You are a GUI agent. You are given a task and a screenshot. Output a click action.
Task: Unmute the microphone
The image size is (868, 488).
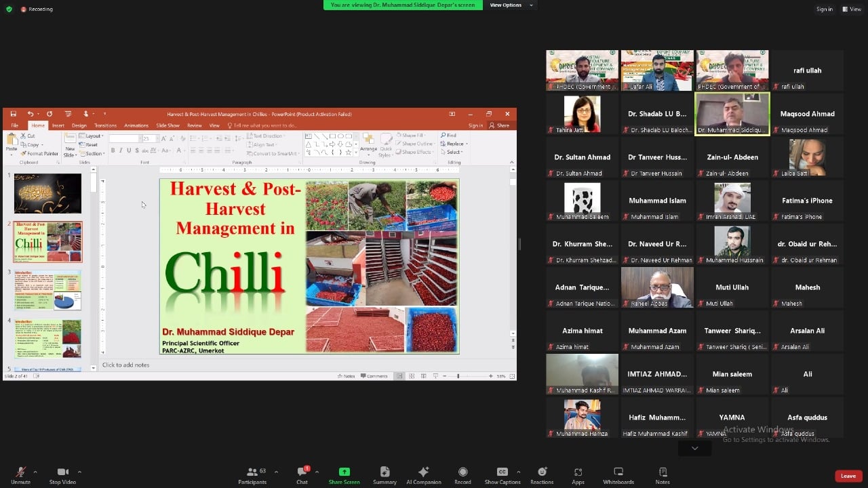pos(20,474)
